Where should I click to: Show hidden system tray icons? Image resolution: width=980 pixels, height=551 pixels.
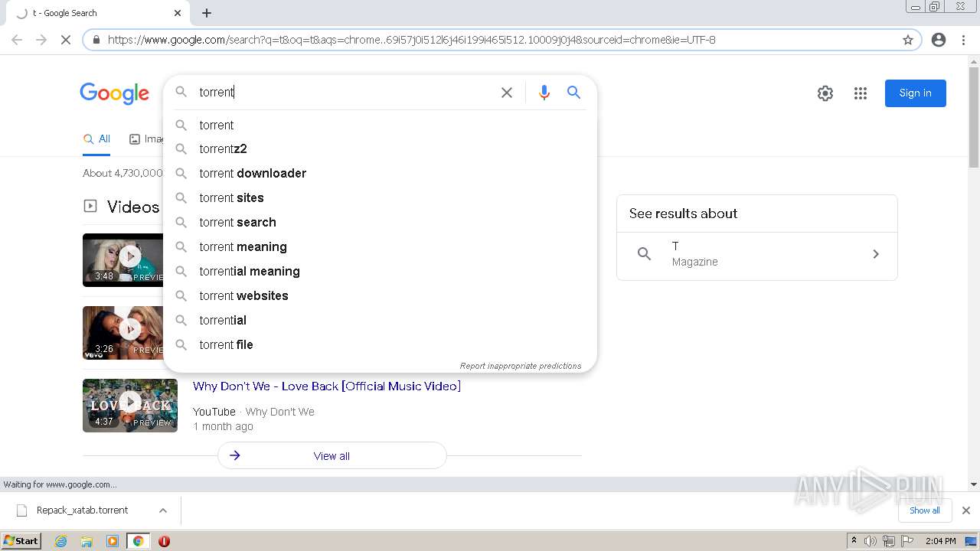click(854, 541)
